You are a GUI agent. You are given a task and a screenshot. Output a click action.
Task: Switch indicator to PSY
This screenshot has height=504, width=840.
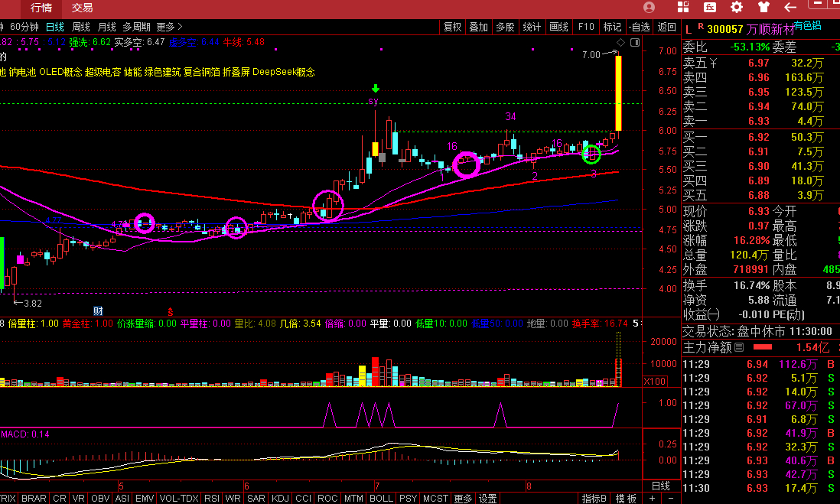409,498
